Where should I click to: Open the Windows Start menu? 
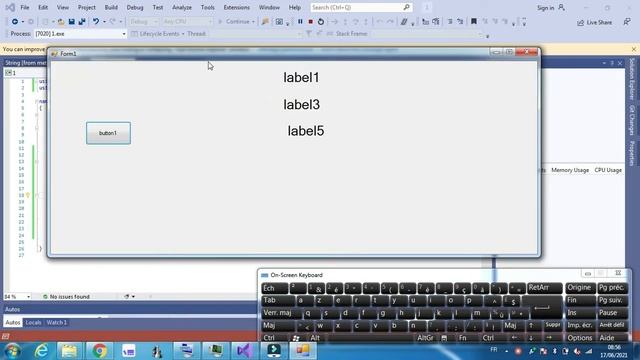coord(13,351)
